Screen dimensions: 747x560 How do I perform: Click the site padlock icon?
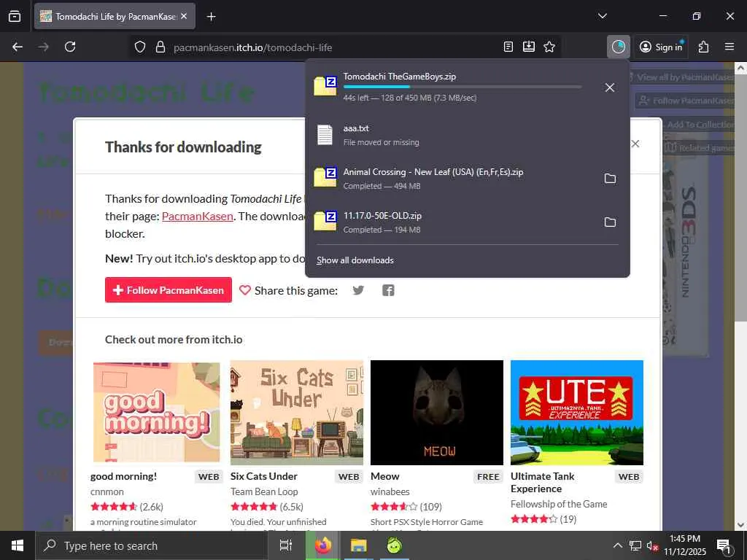[x=160, y=47]
